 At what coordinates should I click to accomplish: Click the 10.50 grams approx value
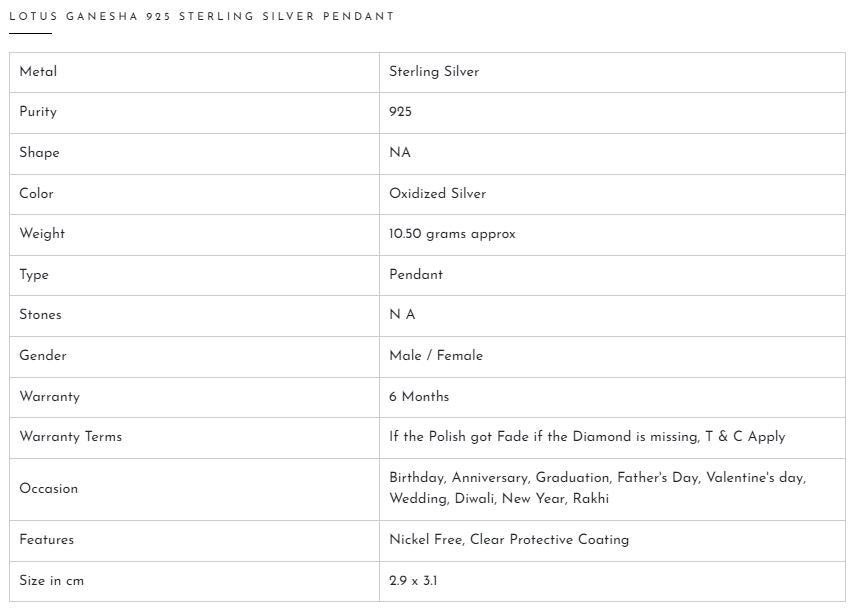coord(452,233)
